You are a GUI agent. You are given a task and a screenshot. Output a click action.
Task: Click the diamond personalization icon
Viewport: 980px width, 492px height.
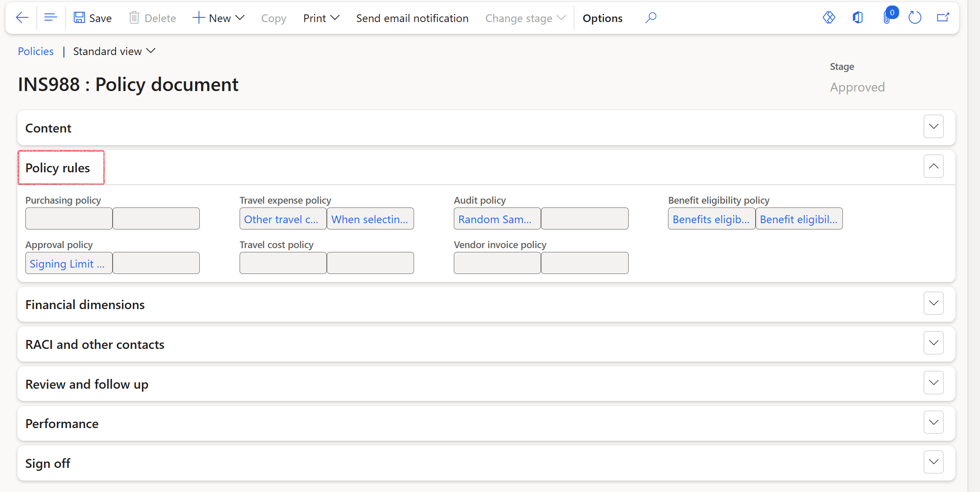(x=829, y=18)
